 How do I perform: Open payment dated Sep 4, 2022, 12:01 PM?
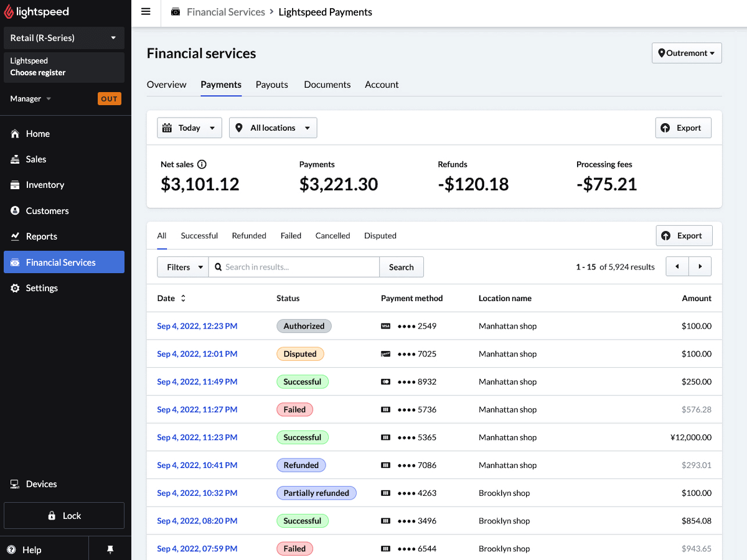click(x=197, y=354)
